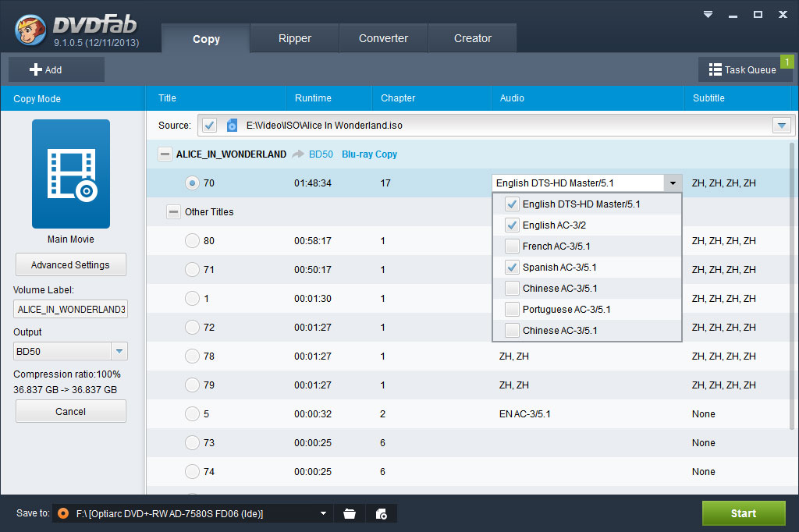Screen dimensions: 799x532
Task: Click the DVDFab monkey logo
Action: [x=31, y=30]
